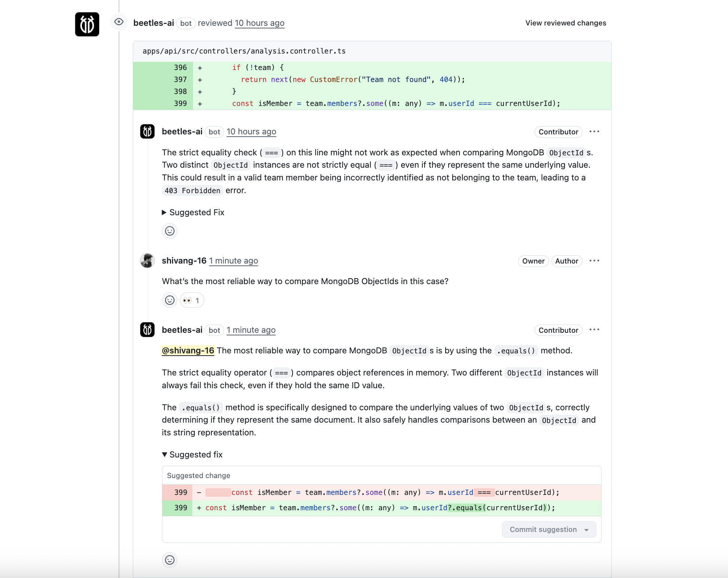Click the beetles-ai bot avatar on the reply comment

coord(147,329)
